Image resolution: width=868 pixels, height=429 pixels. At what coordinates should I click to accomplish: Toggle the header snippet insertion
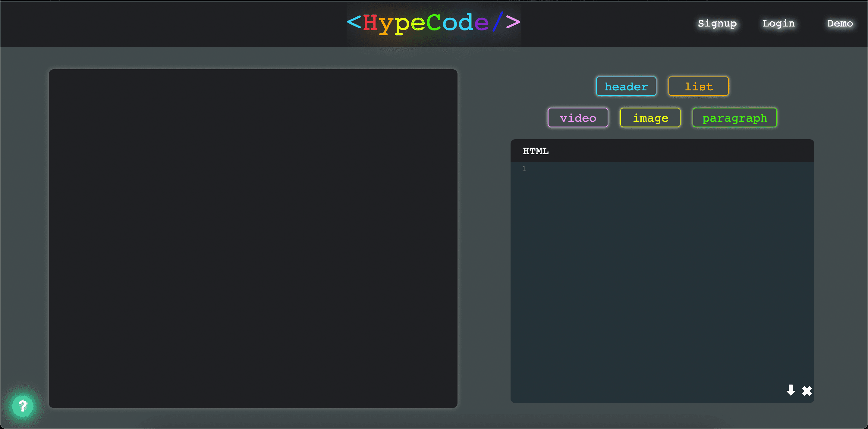[626, 86]
